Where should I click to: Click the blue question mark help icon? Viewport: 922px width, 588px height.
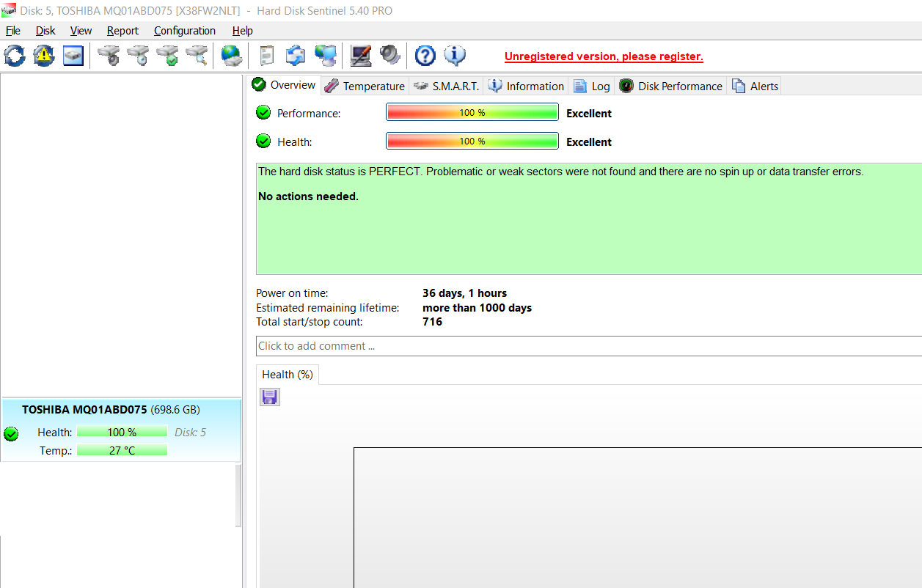point(425,56)
